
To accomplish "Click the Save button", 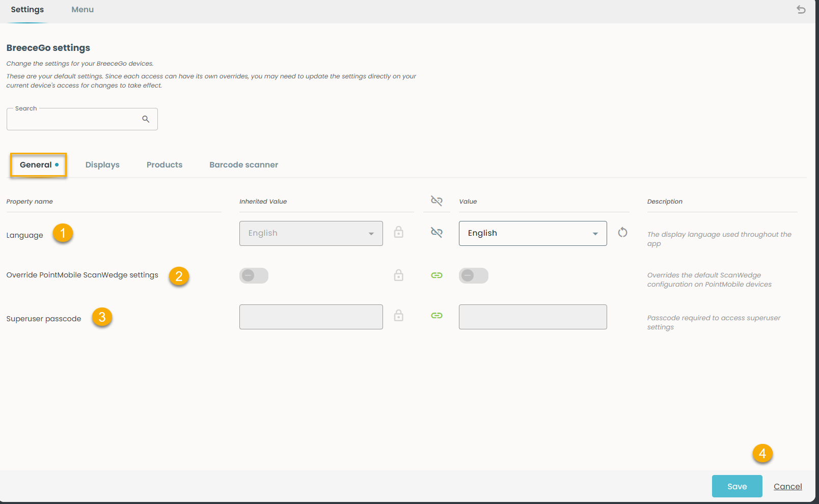I will point(737,486).
